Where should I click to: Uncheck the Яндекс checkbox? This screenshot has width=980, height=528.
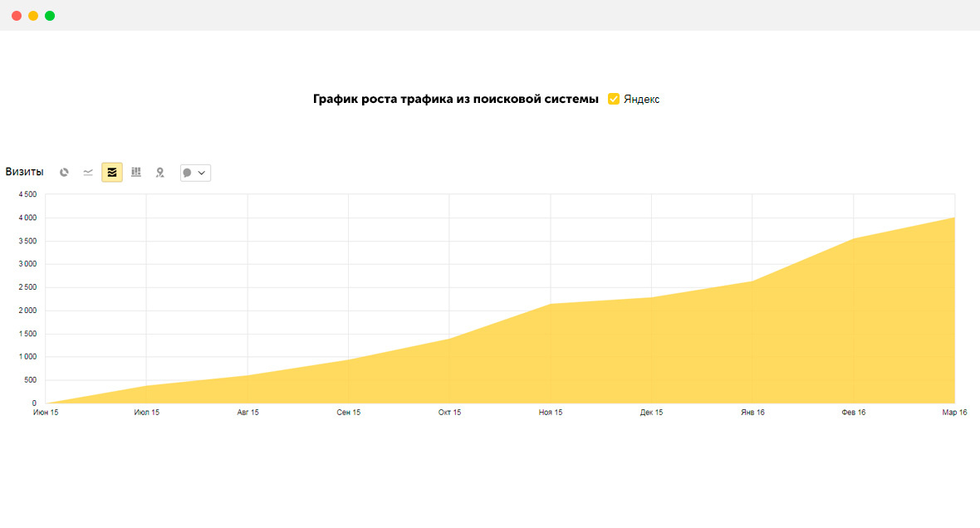pos(614,99)
